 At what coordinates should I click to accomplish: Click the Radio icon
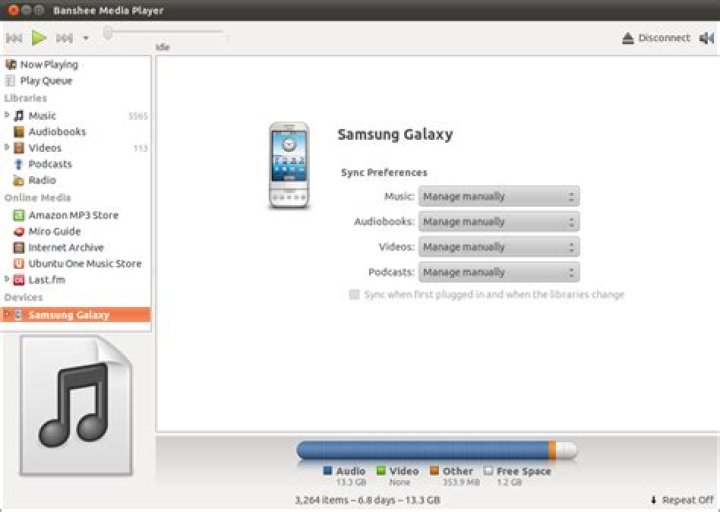pyautogui.click(x=19, y=180)
